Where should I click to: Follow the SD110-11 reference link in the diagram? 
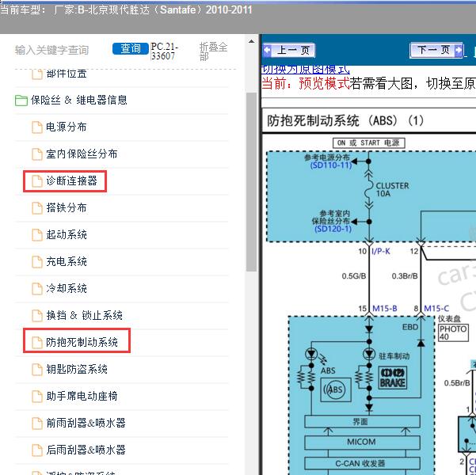331,165
